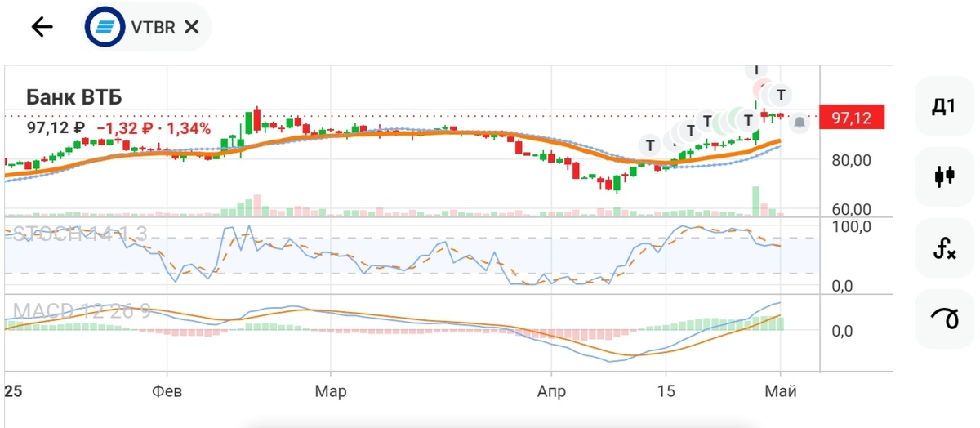
Task: Open the drawing tools curve icon
Action: click(x=944, y=319)
